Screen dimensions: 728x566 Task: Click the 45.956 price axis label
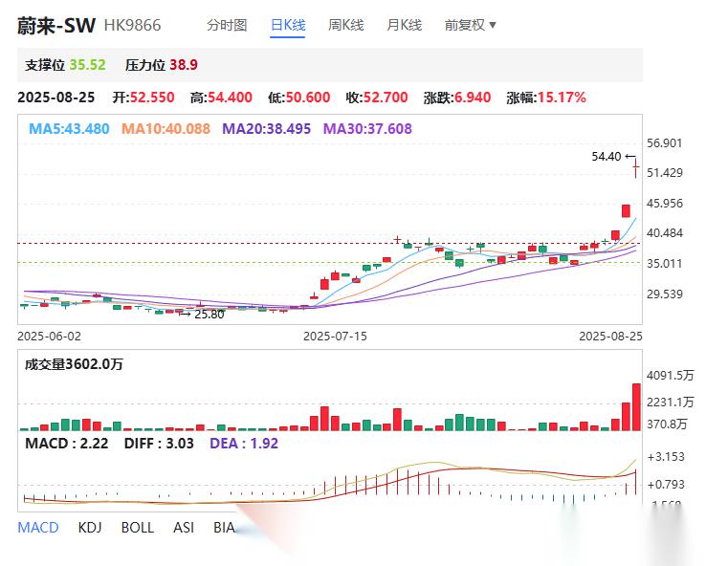point(665,204)
